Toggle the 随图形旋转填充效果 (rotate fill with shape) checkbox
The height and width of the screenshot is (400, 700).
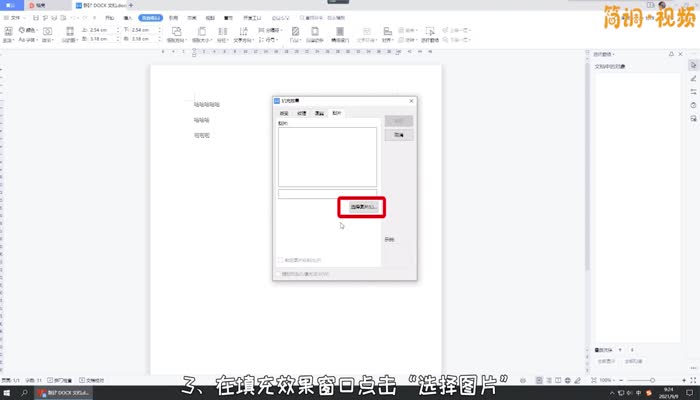click(278, 273)
